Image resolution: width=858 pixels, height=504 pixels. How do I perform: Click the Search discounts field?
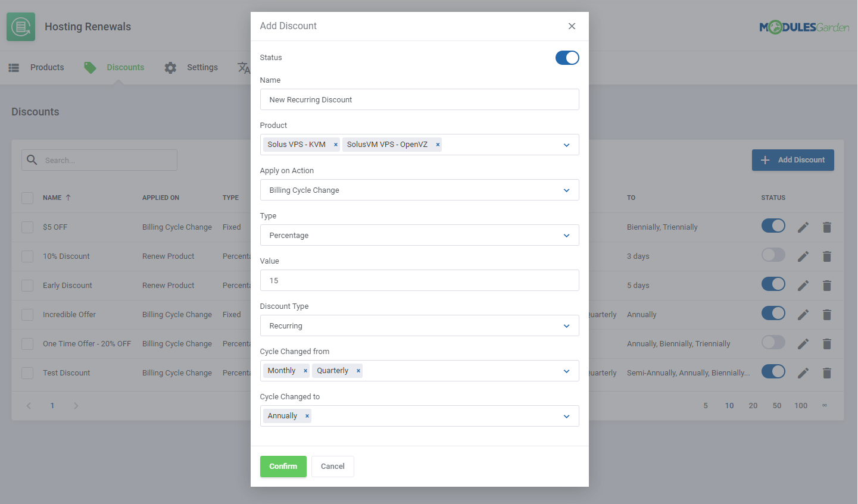tap(99, 160)
